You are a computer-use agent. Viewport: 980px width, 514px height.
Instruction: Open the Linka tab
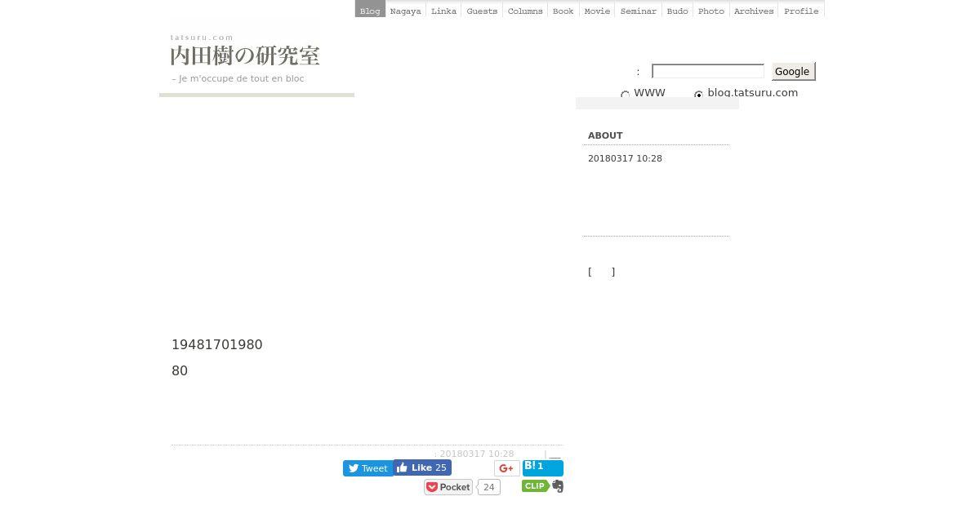(443, 10)
